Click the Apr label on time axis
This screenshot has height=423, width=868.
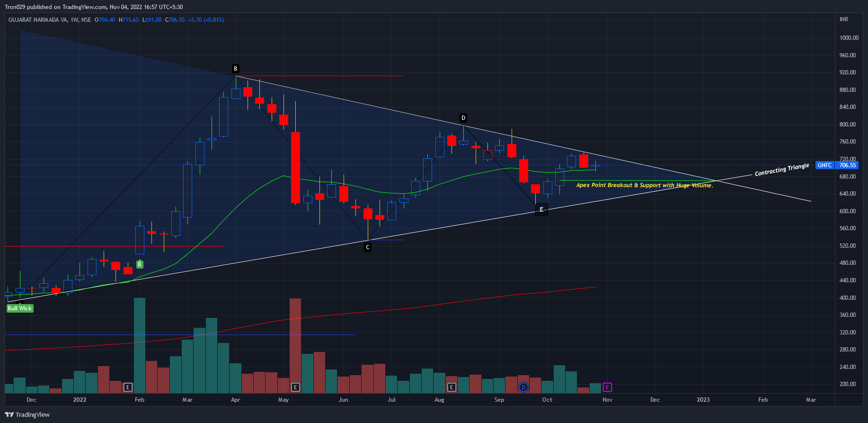[x=235, y=400]
